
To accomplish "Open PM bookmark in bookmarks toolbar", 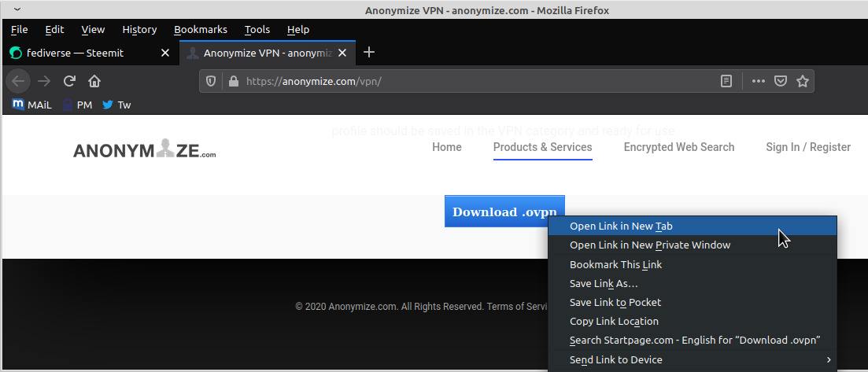I will pos(77,105).
